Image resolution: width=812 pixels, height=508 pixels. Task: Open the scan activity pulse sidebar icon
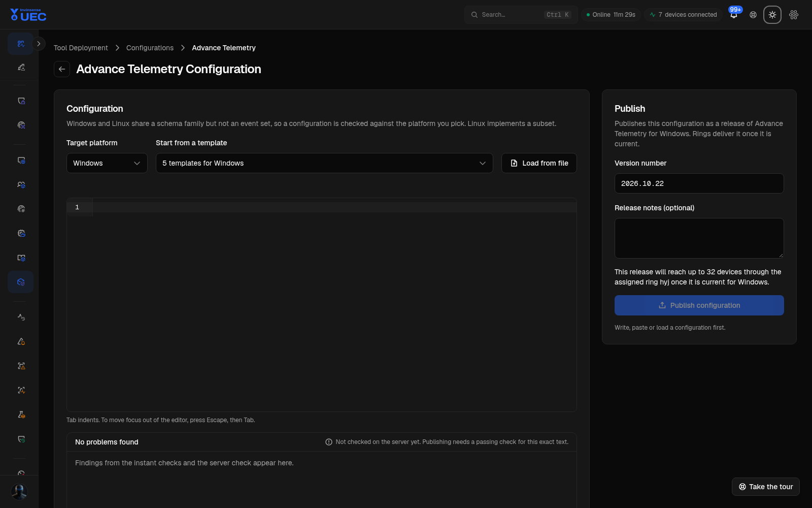coord(21,390)
